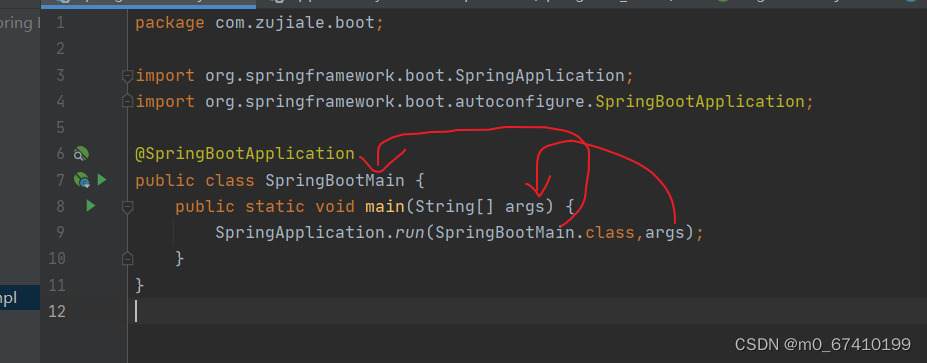Click line number 1 in the gutter
Screen dimensions: 927x363
click(60, 24)
